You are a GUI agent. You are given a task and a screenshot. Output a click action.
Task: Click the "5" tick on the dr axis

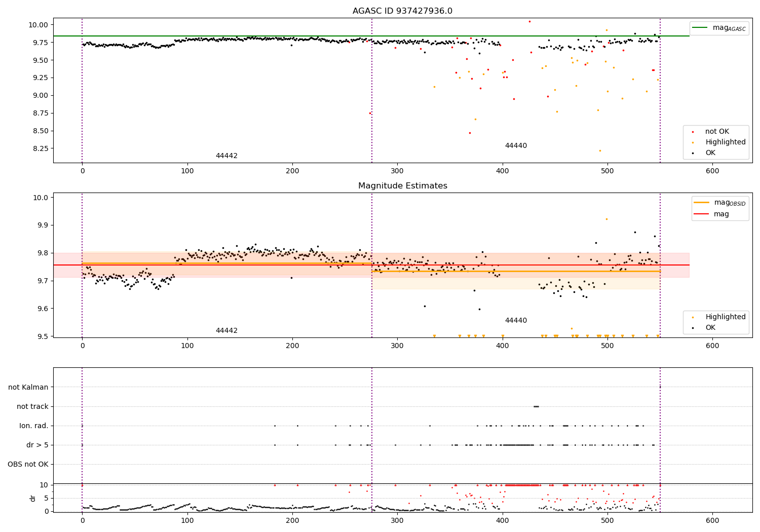tap(46, 499)
